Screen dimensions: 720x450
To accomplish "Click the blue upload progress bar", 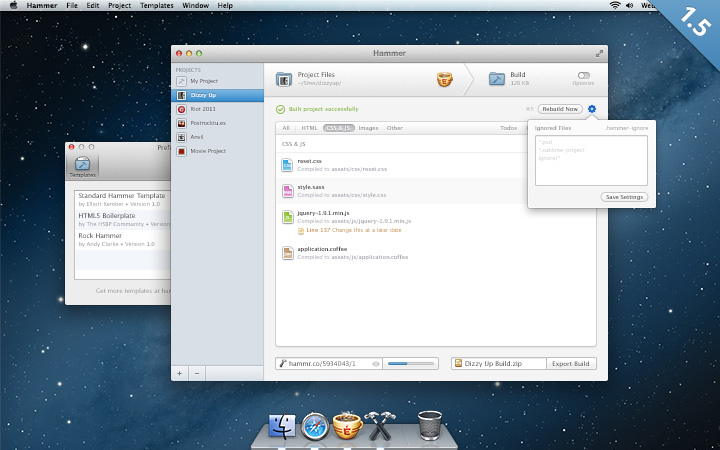I will pos(411,364).
